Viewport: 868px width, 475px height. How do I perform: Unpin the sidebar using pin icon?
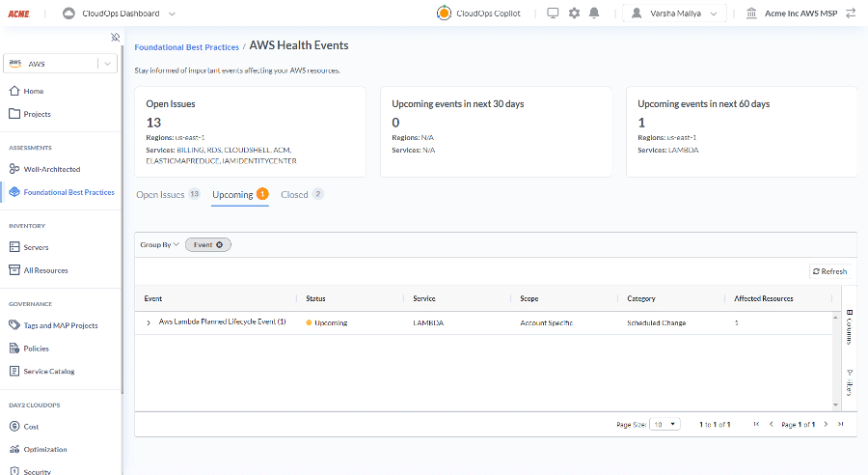(115, 38)
